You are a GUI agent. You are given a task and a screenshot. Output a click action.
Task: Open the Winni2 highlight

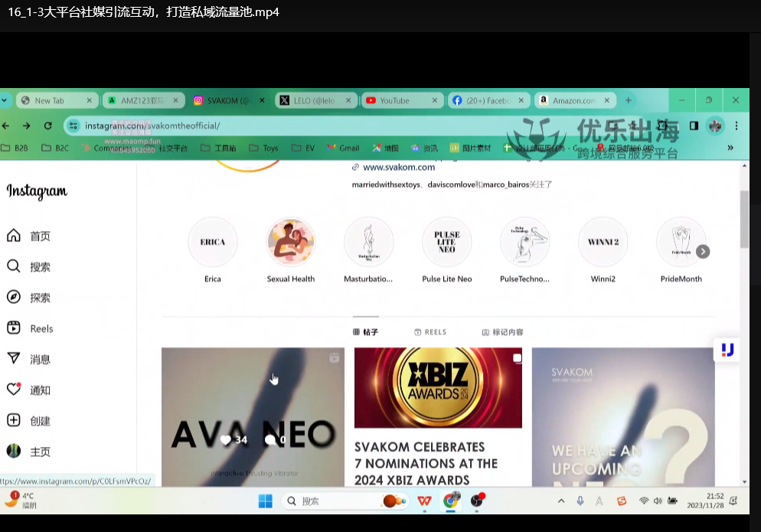click(x=603, y=242)
